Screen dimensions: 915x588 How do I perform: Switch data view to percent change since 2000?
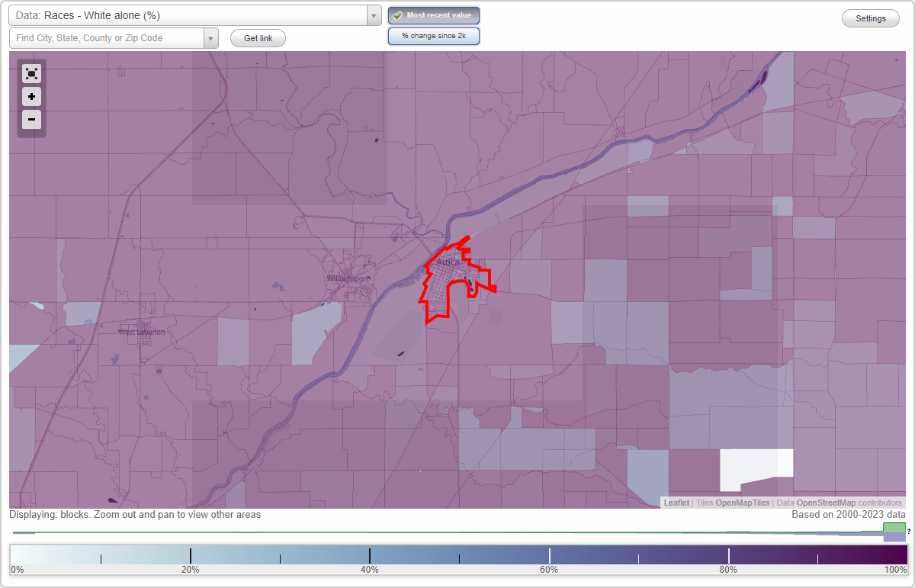coord(433,35)
